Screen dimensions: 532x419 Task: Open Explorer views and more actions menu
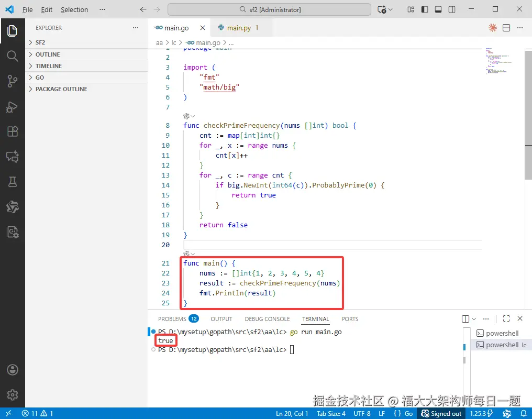136,28
